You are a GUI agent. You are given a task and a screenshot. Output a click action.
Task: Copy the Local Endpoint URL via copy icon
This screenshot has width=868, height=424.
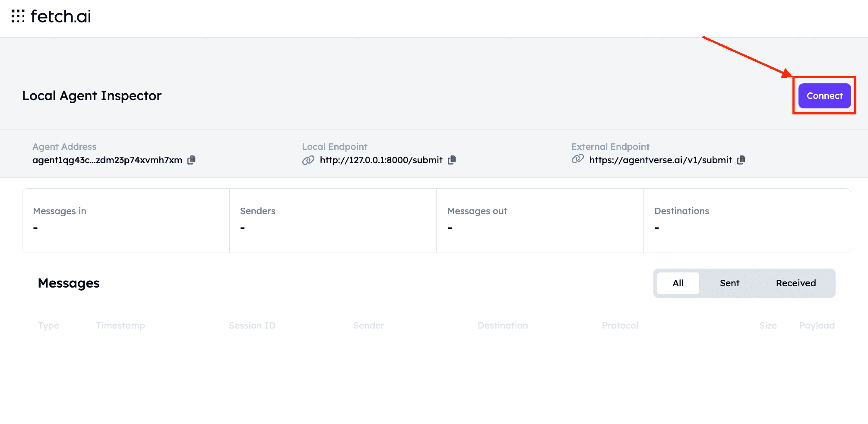click(x=452, y=160)
